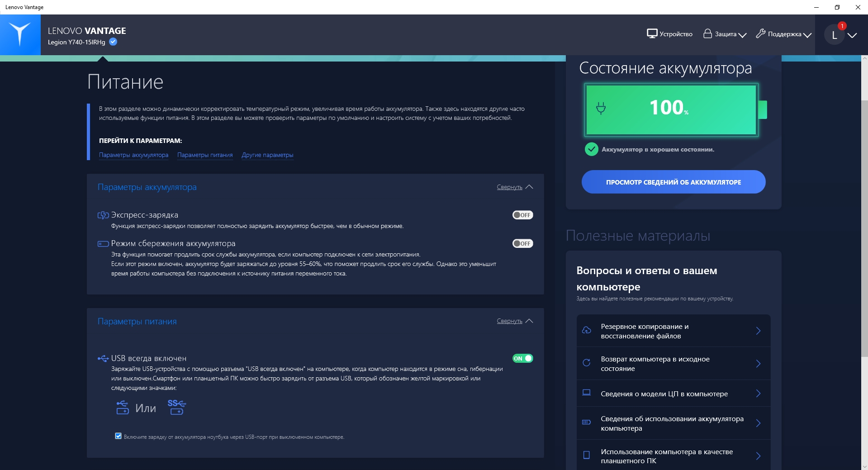
Task: Click the Параметры аккумулятора section title
Action: point(147,187)
